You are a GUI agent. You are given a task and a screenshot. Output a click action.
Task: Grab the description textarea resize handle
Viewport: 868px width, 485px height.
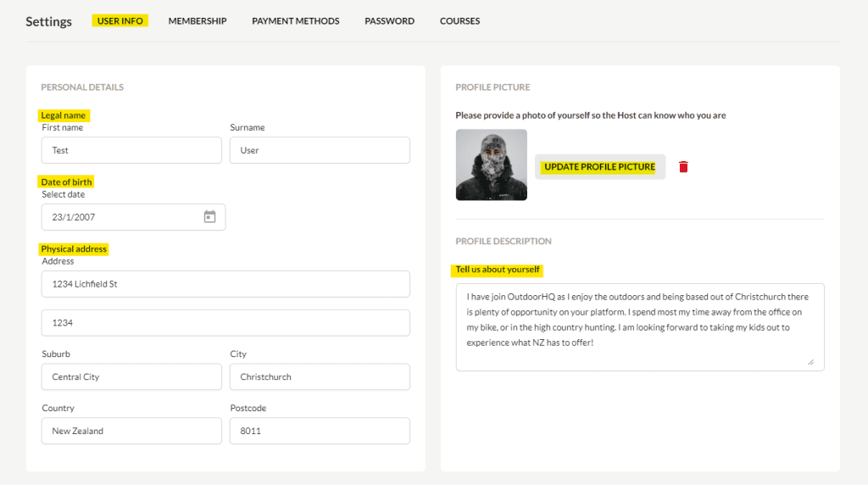(810, 362)
